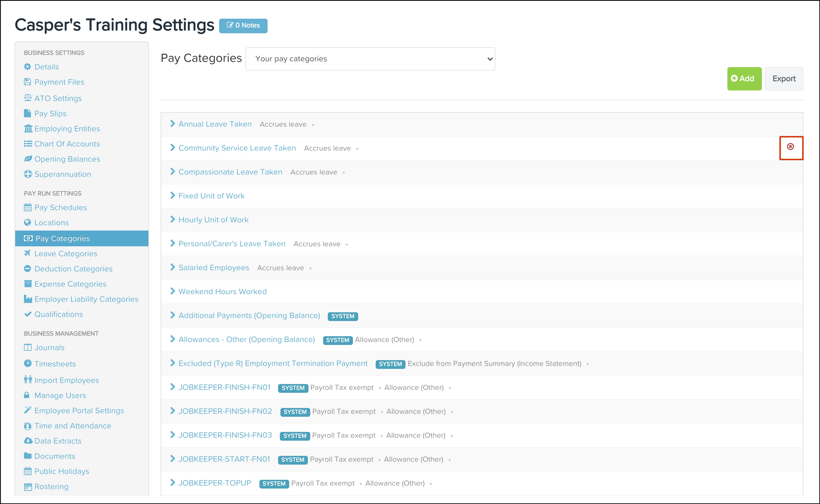Viewport: 820px width, 504px height.
Task: Click the plane icon beside Leave Categories
Action: click(x=27, y=253)
